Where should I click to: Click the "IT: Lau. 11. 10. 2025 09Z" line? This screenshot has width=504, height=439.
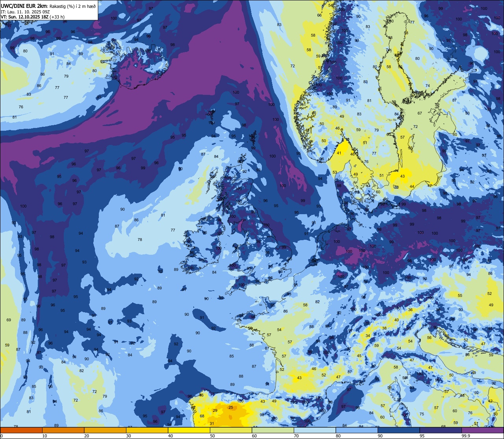[25, 11]
